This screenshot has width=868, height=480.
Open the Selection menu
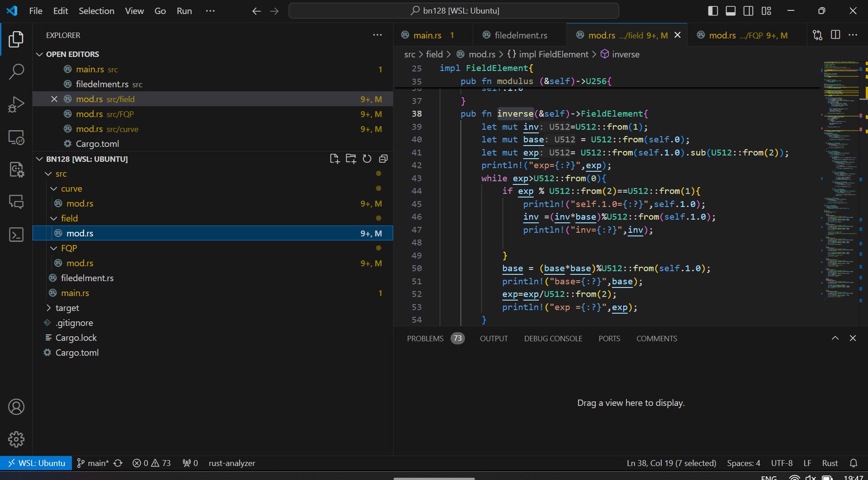(96, 11)
